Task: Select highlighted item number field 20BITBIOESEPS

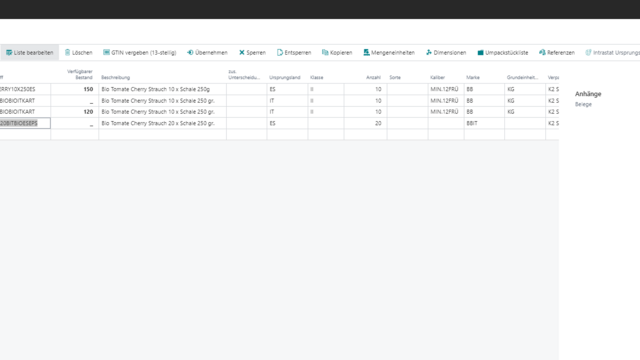Action: click(x=25, y=123)
